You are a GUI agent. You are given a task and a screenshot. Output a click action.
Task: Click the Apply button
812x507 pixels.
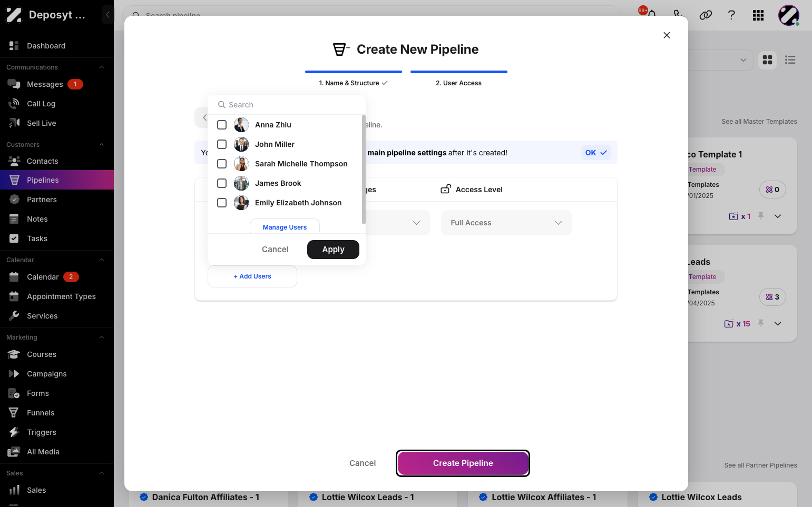tap(333, 250)
